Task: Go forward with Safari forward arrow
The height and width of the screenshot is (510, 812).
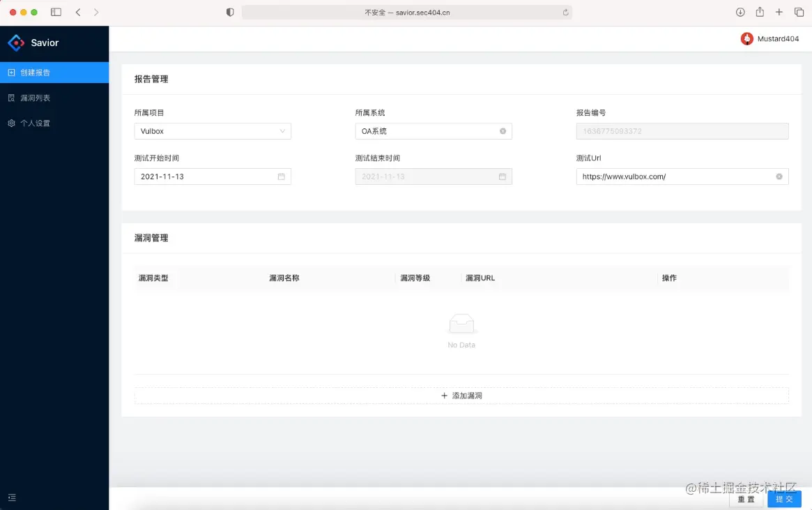Action: (95, 12)
